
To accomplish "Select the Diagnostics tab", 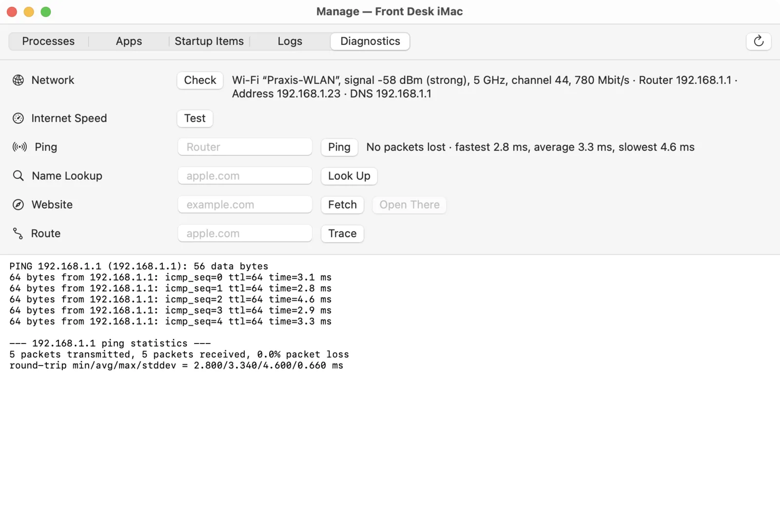I will [370, 41].
